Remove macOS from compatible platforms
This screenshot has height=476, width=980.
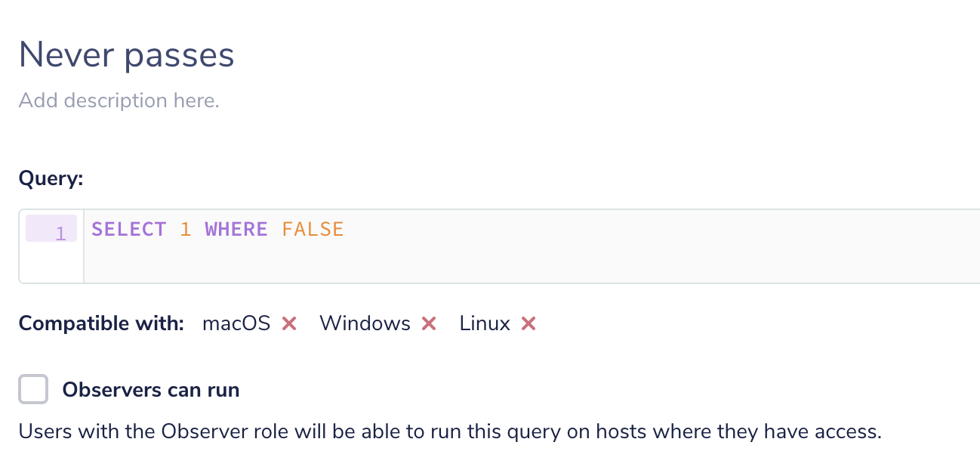(x=289, y=323)
